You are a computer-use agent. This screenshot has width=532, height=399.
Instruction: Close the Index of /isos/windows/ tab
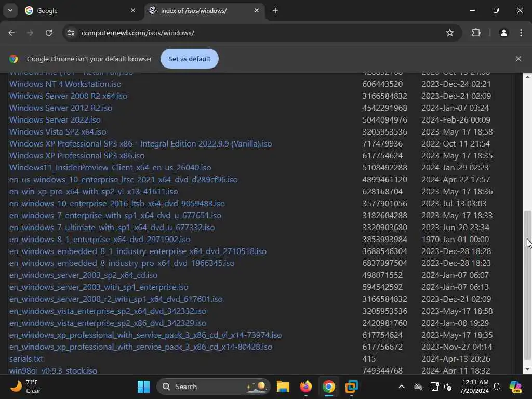[257, 10]
